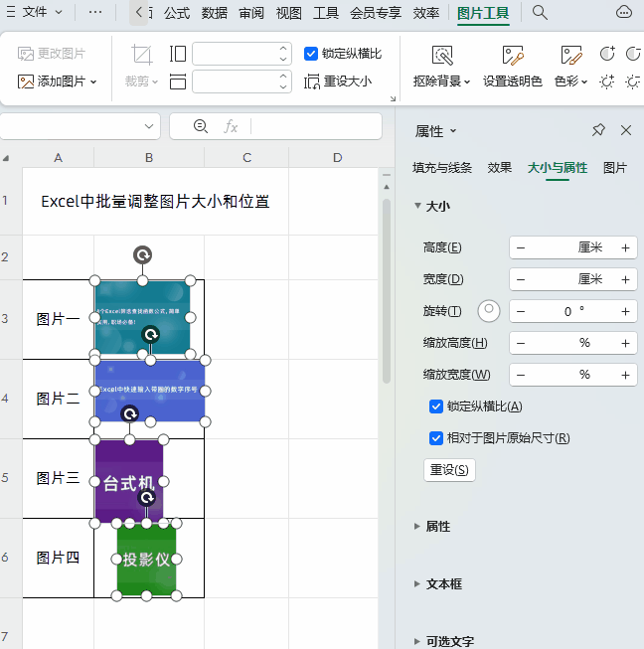This screenshot has height=649, width=644.
Task: Click the select-all corner of sheet
Action: coord(6,158)
